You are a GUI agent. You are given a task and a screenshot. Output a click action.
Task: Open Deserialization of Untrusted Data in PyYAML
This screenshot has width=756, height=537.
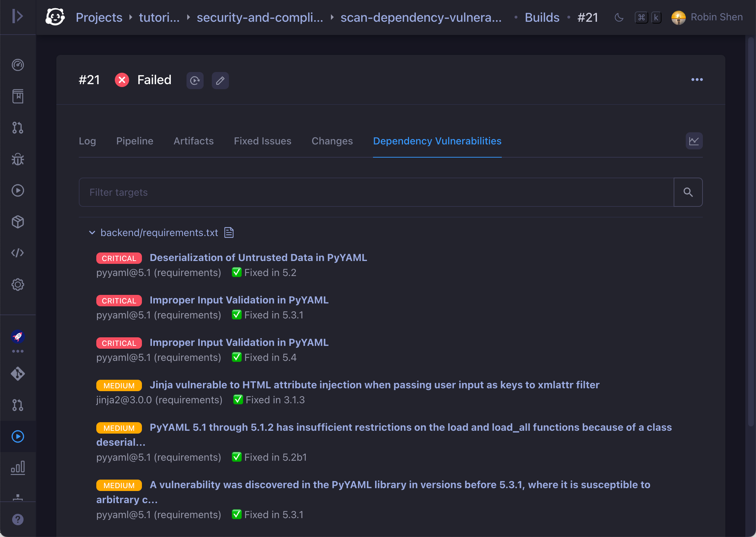258,258
